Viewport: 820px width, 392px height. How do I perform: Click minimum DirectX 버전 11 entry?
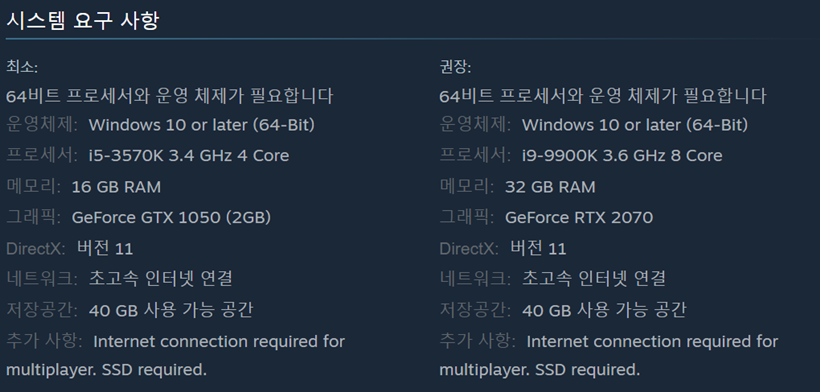(x=70, y=248)
